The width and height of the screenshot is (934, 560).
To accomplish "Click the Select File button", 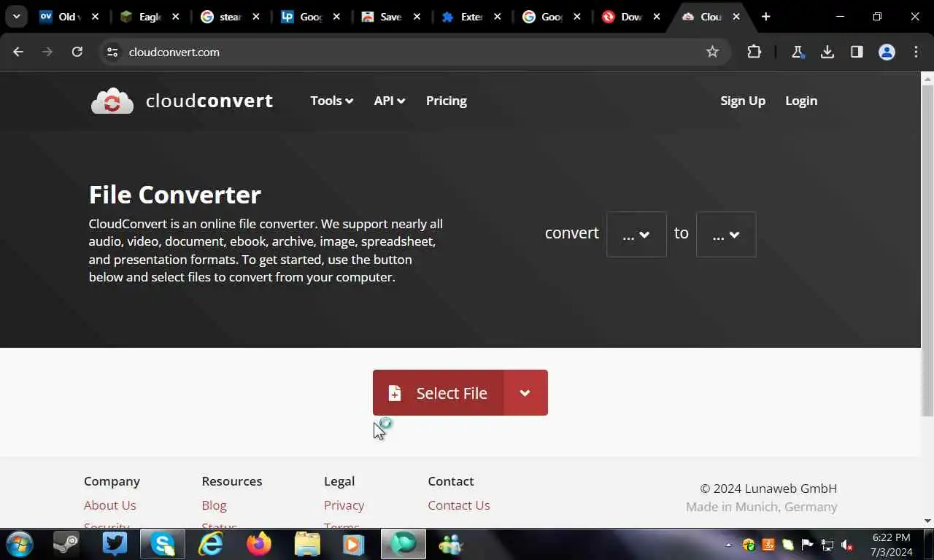I will pyautogui.click(x=438, y=393).
